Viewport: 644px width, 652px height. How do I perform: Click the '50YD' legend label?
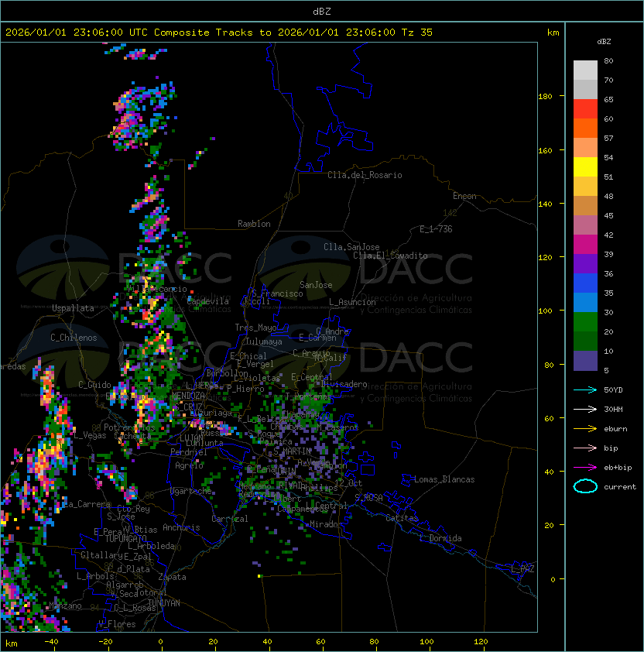click(613, 390)
